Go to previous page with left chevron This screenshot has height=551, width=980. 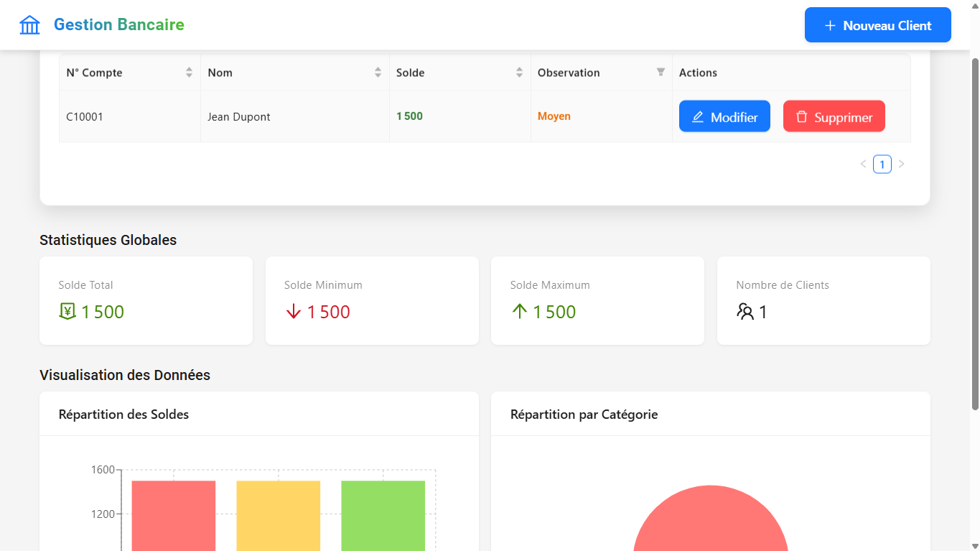click(x=863, y=164)
